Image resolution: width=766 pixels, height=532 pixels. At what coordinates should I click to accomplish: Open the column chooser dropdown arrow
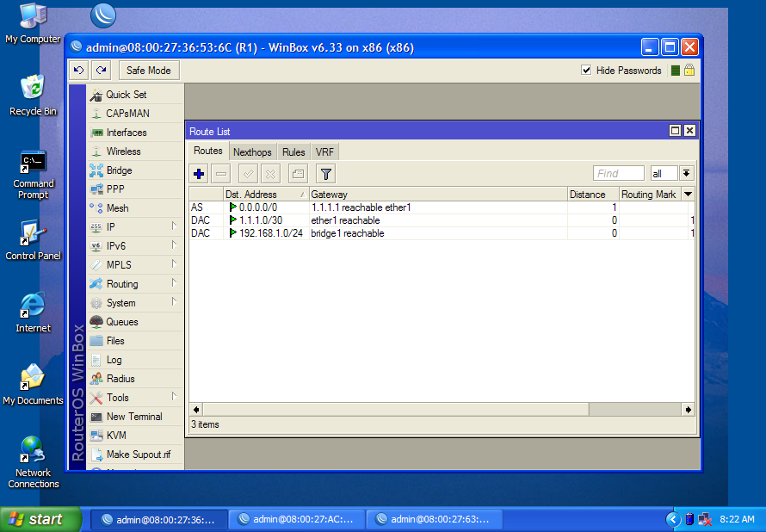pyautogui.click(x=688, y=195)
